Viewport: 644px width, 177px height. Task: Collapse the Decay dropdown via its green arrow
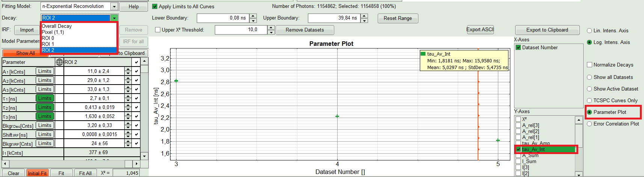114,18
